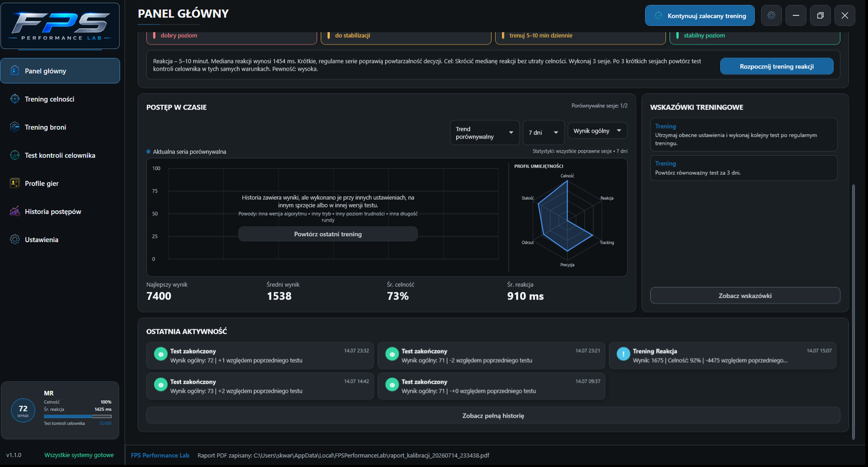Click Kontynuuj zalecany trening button
868x467 pixels.
(x=700, y=15)
